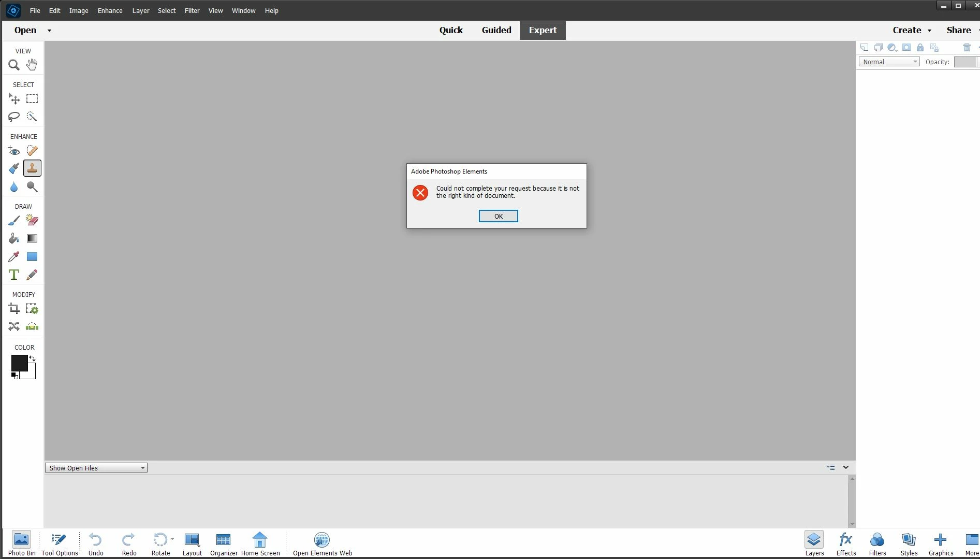This screenshot has height=559, width=980.
Task: Select the Spot Healing Brush tool
Action: coord(32,151)
